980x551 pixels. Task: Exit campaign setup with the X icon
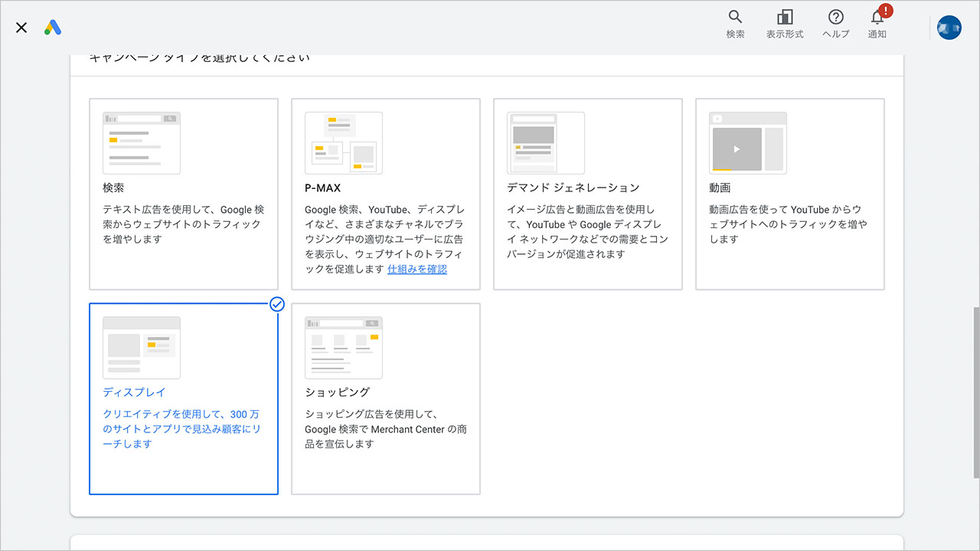click(21, 28)
